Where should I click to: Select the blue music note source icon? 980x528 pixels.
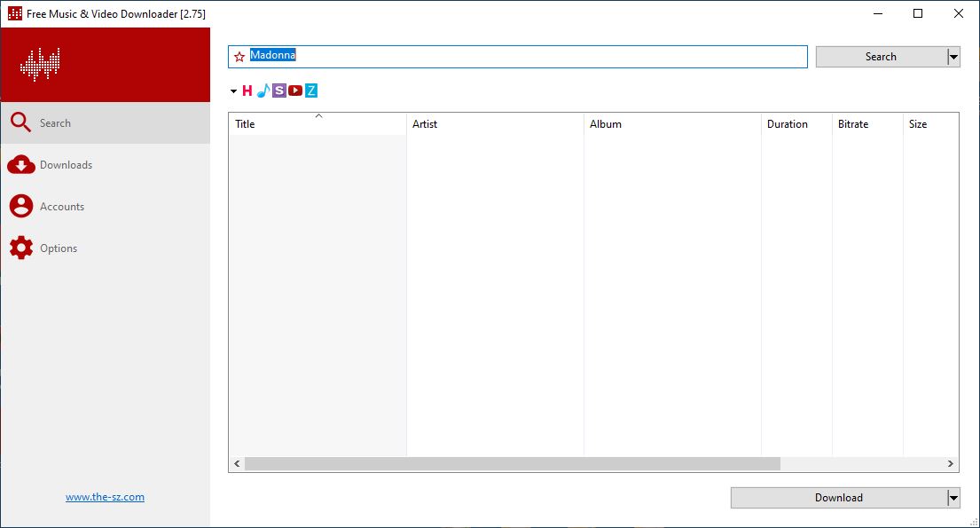point(263,91)
